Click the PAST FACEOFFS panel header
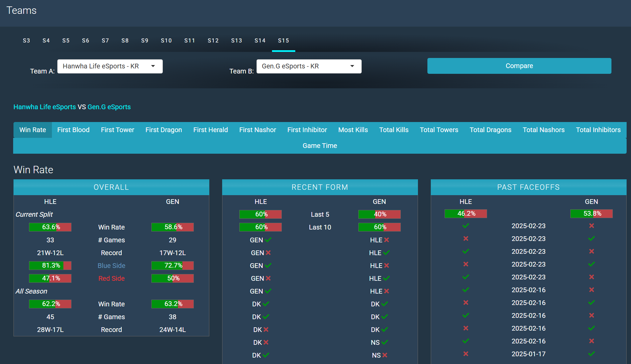The width and height of the screenshot is (631, 364). [x=529, y=187]
